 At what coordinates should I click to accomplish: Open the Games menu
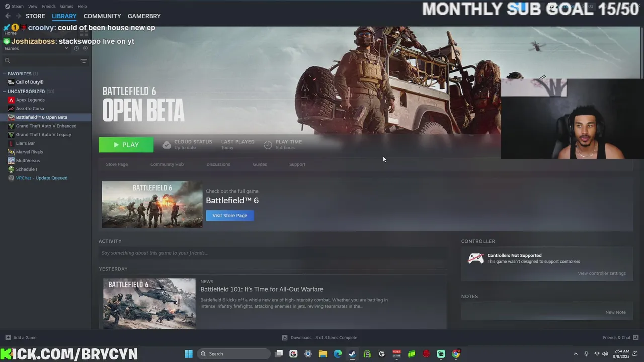click(x=66, y=6)
